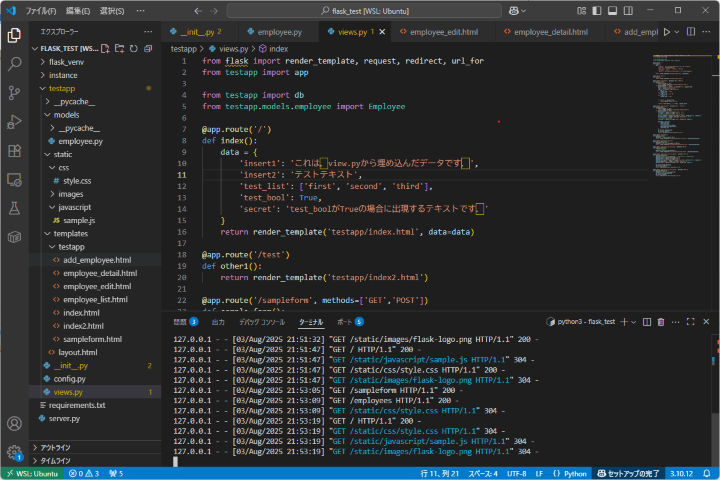The image size is (720, 480).
Task: Open the 問題 panel tab
Action: [x=186, y=322]
